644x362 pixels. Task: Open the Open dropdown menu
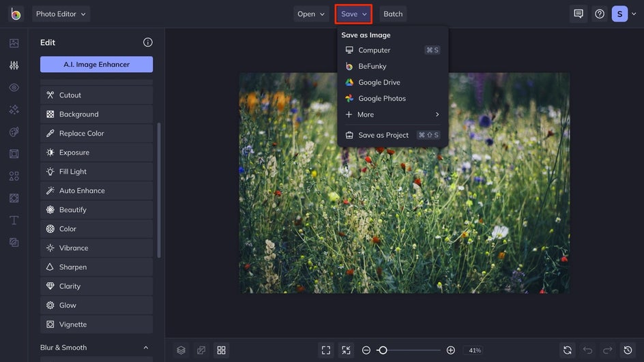pyautogui.click(x=311, y=14)
